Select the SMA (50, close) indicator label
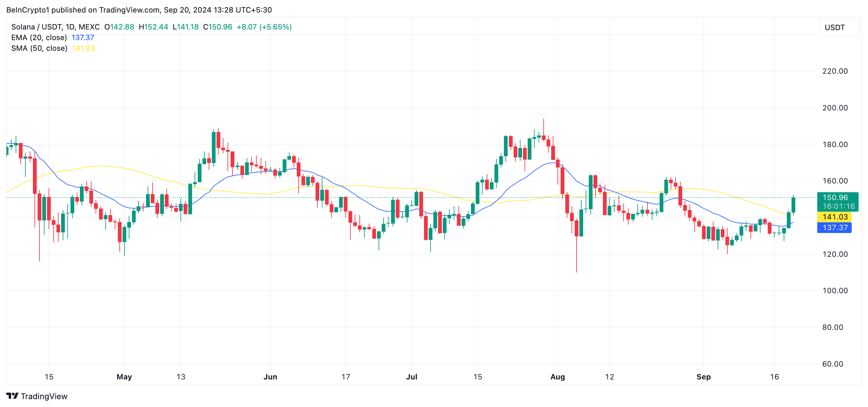Image resolution: width=868 pixels, height=407 pixels. 39,48
